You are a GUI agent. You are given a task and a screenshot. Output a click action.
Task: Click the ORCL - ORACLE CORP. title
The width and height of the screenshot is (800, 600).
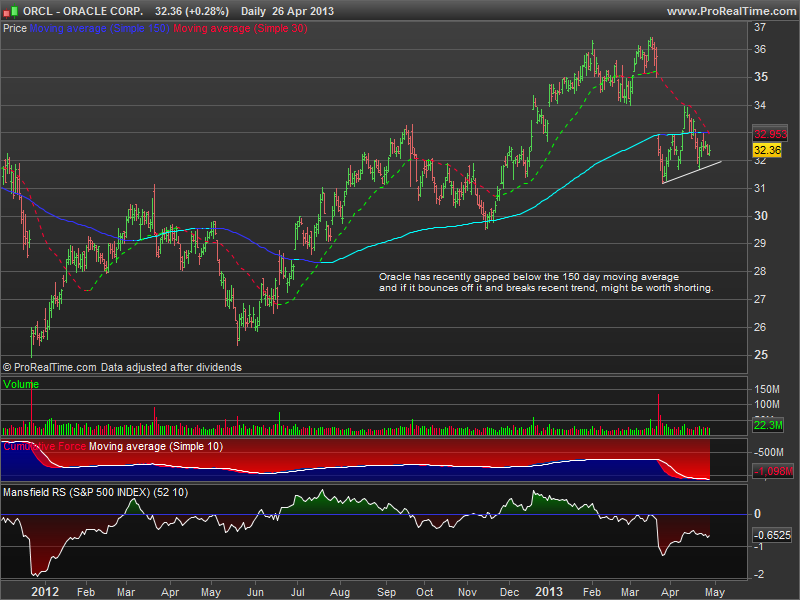coord(83,11)
